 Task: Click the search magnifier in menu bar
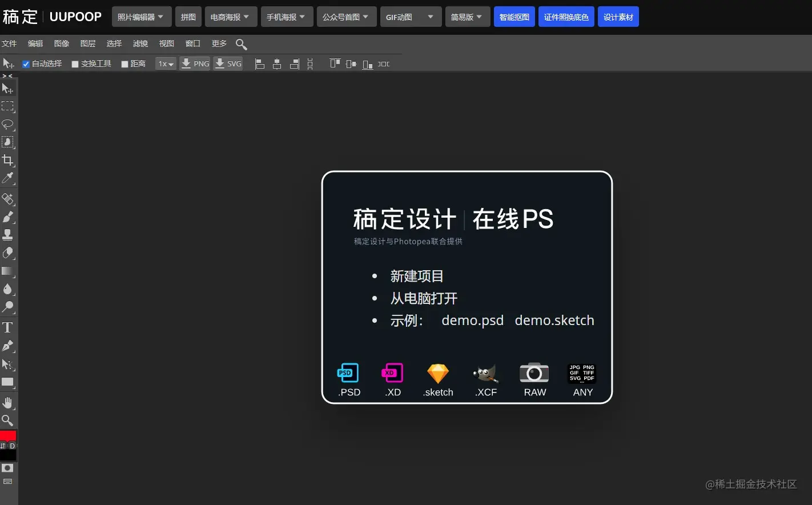coord(241,44)
